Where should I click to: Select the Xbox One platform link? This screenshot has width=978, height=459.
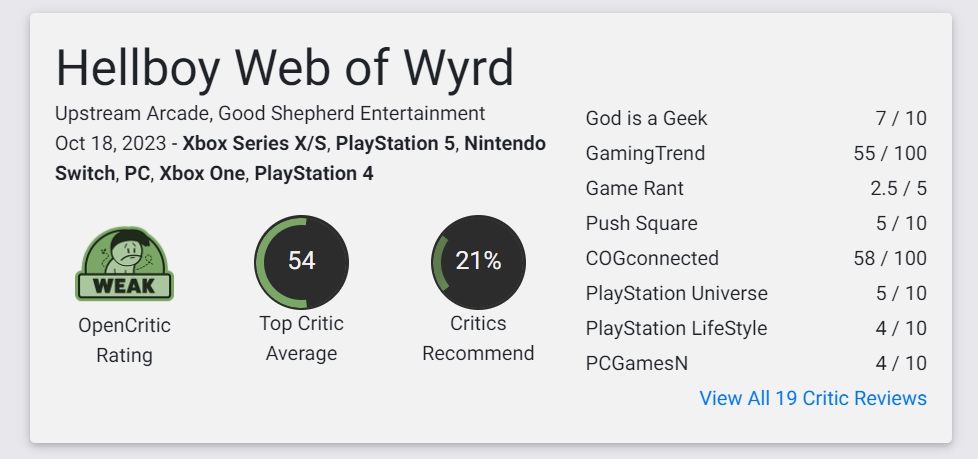coord(201,173)
